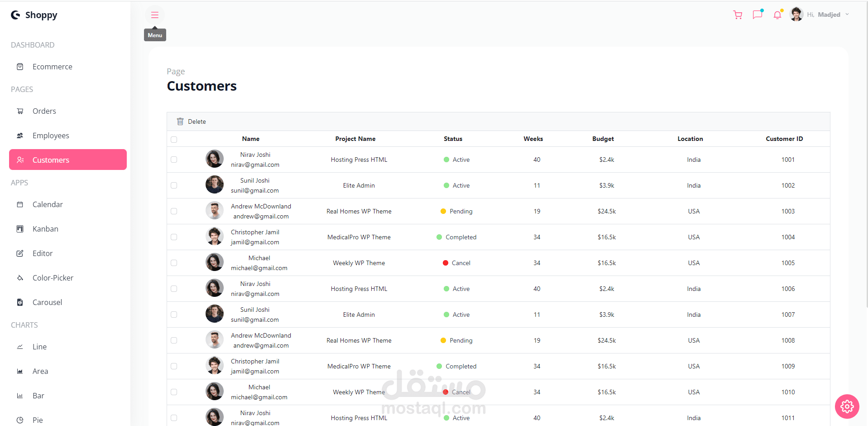The image size is (868, 426).
Task: Click the Bar chart icon
Action: point(20,396)
